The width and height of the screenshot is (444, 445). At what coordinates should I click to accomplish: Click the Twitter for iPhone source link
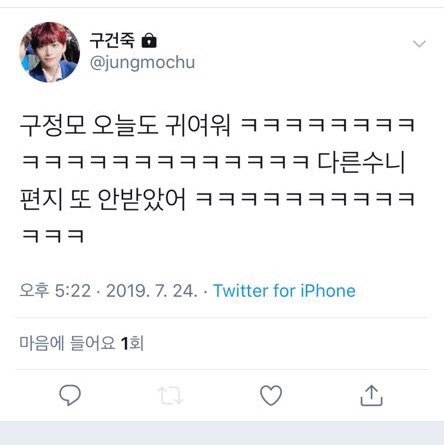coord(284,291)
